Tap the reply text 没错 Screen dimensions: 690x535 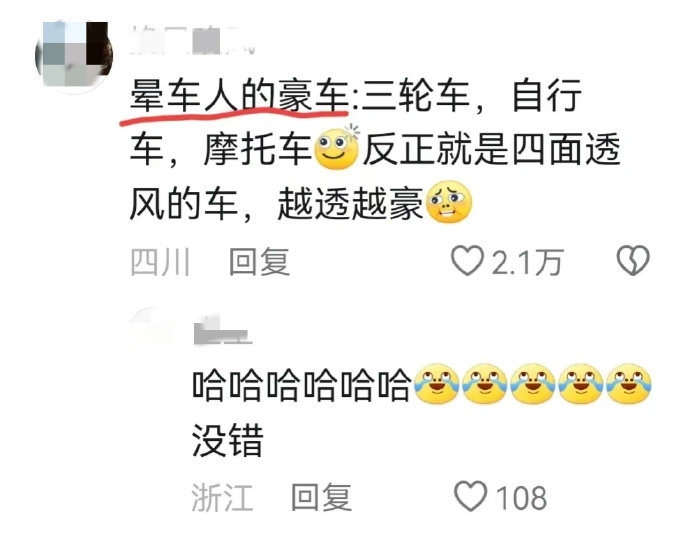pos(228,440)
